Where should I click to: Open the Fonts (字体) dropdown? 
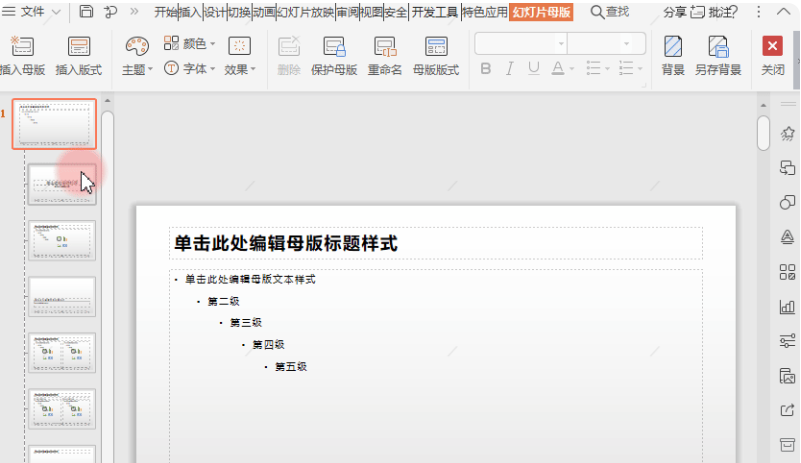point(190,68)
